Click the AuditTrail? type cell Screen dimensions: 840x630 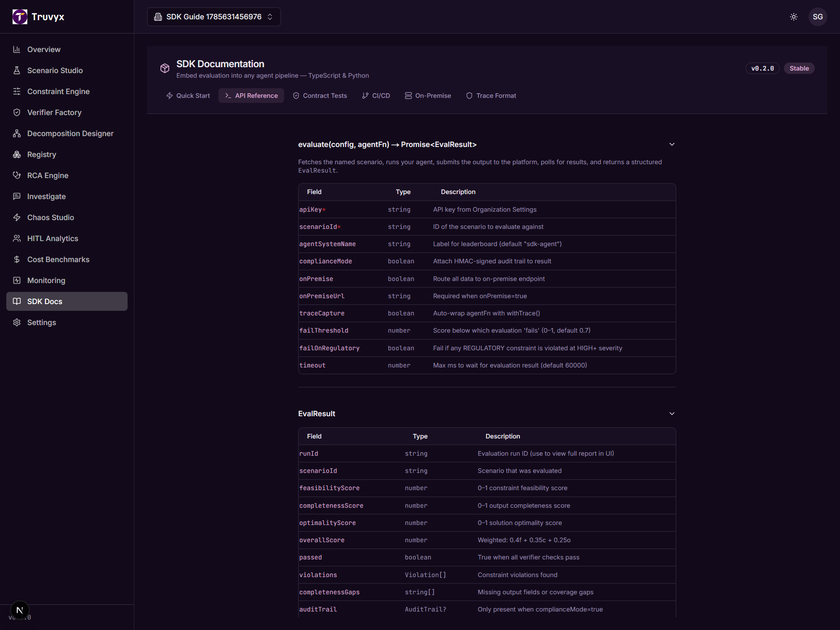(425, 609)
